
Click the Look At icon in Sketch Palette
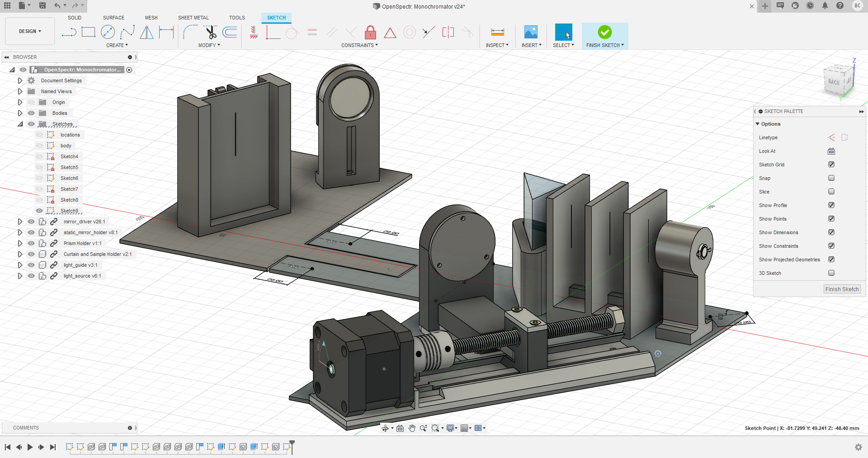(x=831, y=151)
